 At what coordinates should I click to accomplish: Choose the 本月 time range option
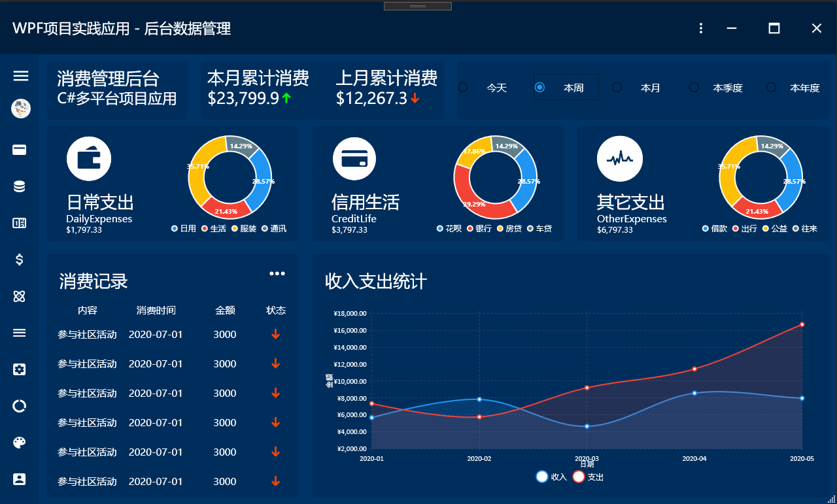point(617,88)
